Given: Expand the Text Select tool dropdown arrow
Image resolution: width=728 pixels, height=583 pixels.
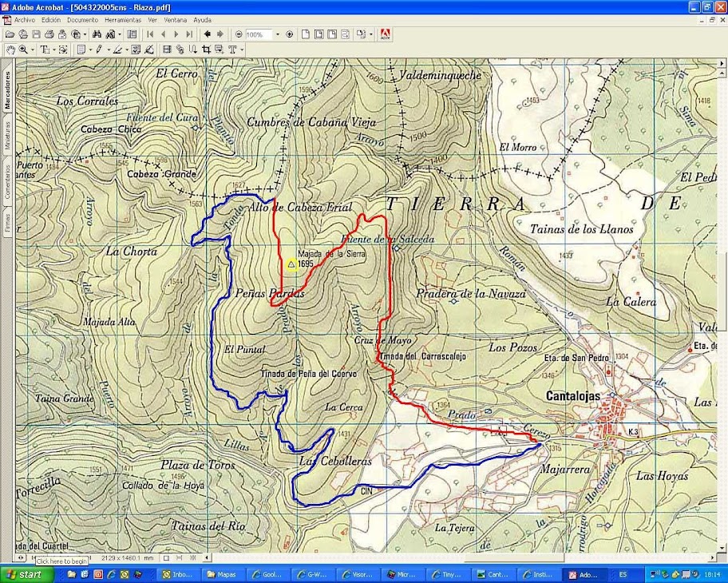Looking at the screenshot, I should (x=53, y=50).
